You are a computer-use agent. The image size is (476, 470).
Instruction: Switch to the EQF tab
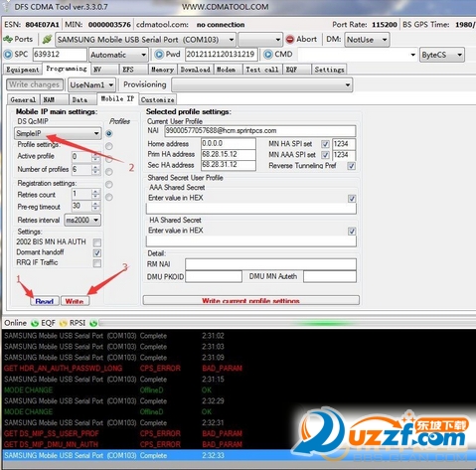296,70
